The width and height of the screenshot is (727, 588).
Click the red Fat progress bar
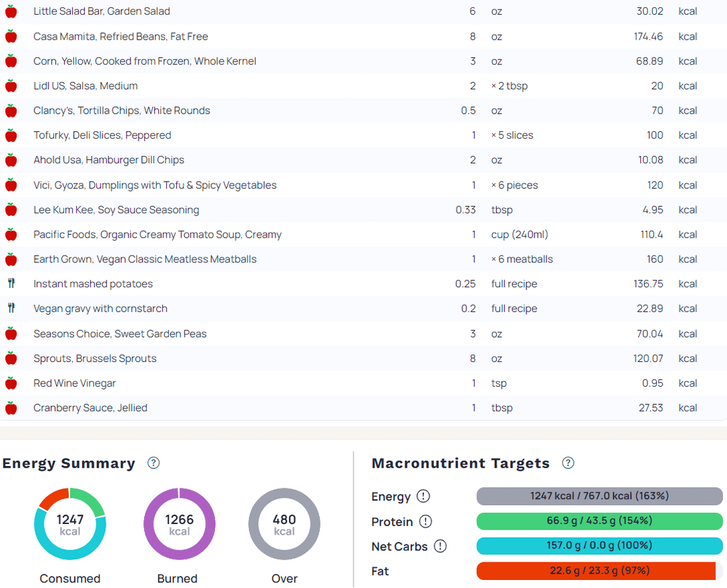(596, 571)
